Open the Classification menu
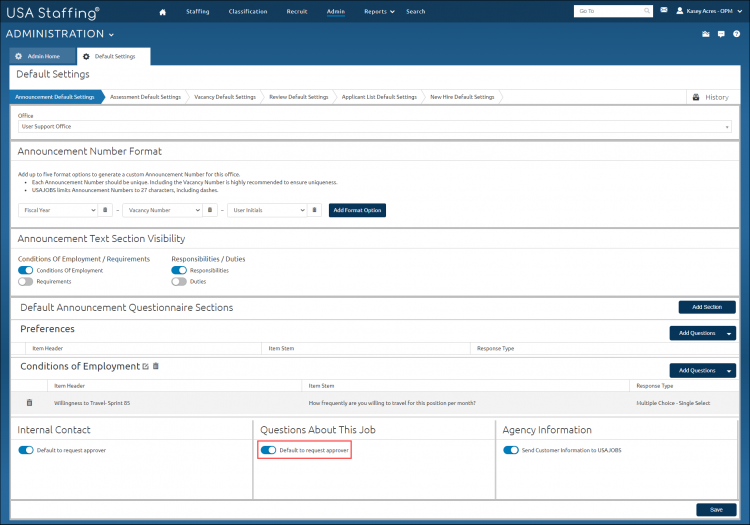 pos(248,11)
